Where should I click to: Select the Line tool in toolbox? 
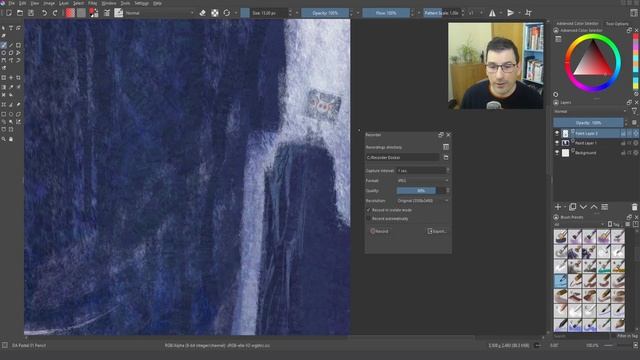[11, 45]
